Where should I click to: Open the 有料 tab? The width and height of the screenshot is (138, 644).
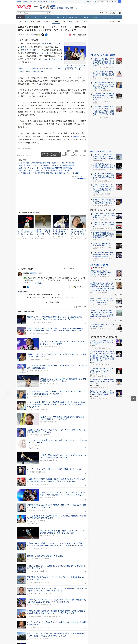point(95,17)
